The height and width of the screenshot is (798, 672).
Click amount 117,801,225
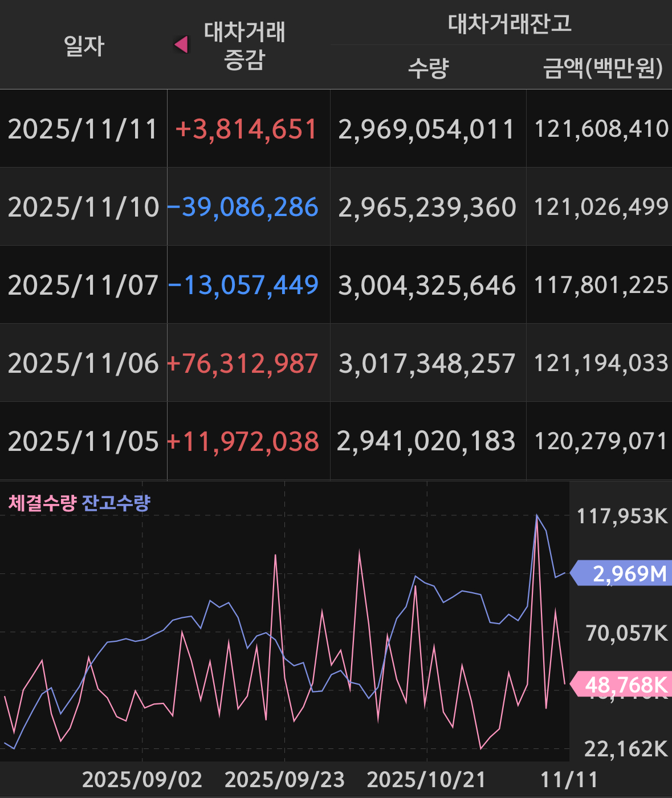(x=601, y=286)
